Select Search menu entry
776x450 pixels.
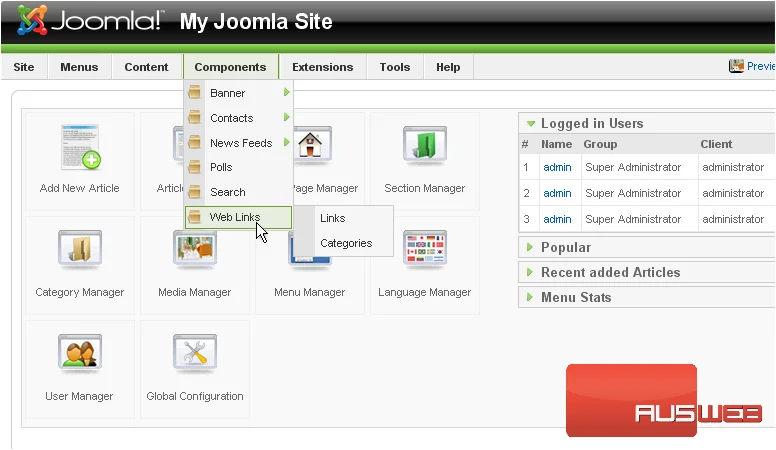pyautogui.click(x=239, y=192)
